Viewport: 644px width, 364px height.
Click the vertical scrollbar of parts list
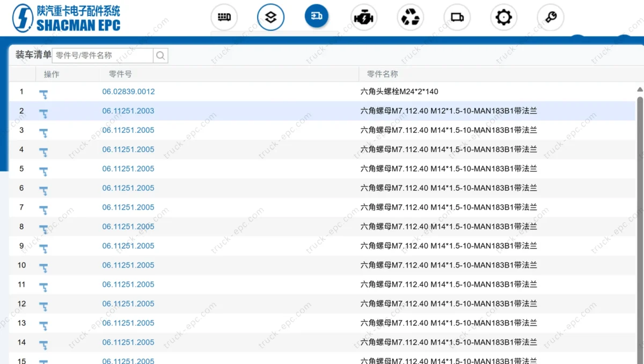click(639, 214)
